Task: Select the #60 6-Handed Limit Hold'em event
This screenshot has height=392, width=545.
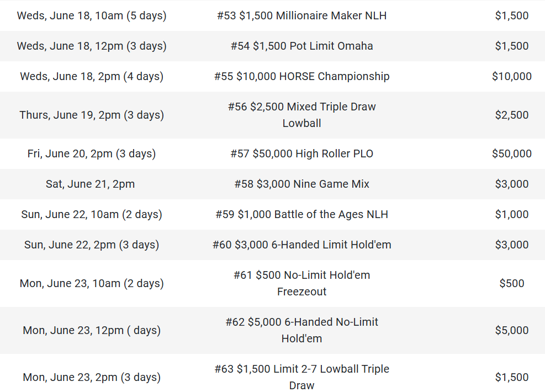Action: coord(301,245)
